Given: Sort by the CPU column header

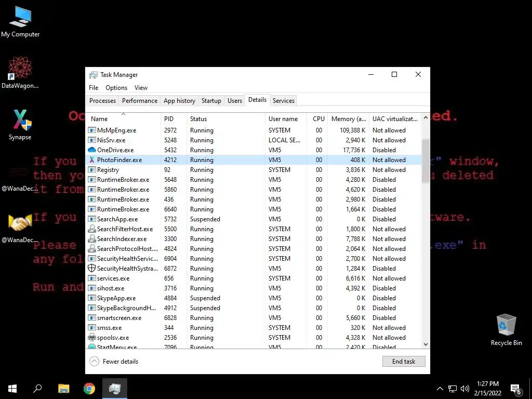Looking at the screenshot, I should point(317,119).
